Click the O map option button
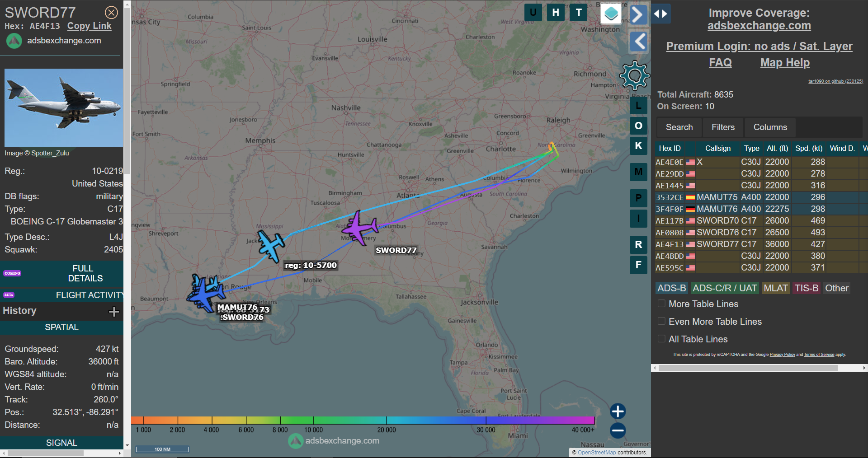Viewport: 868px width, 458px height. (x=638, y=126)
